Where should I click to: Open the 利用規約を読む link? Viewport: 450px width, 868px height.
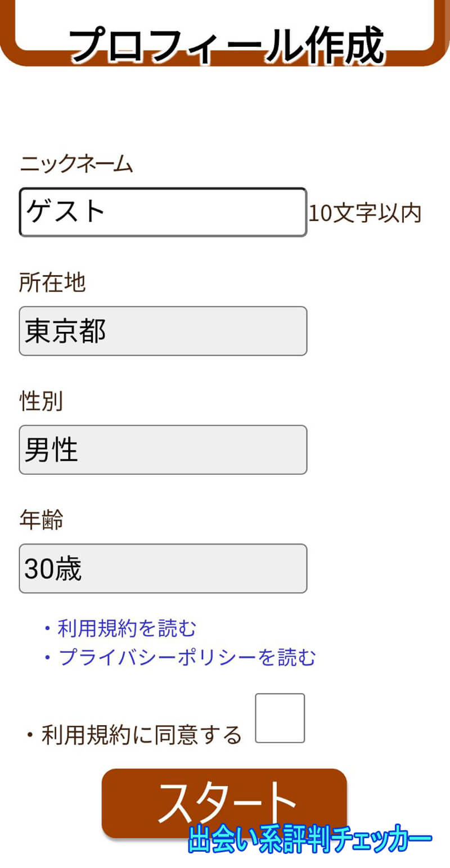tap(127, 628)
